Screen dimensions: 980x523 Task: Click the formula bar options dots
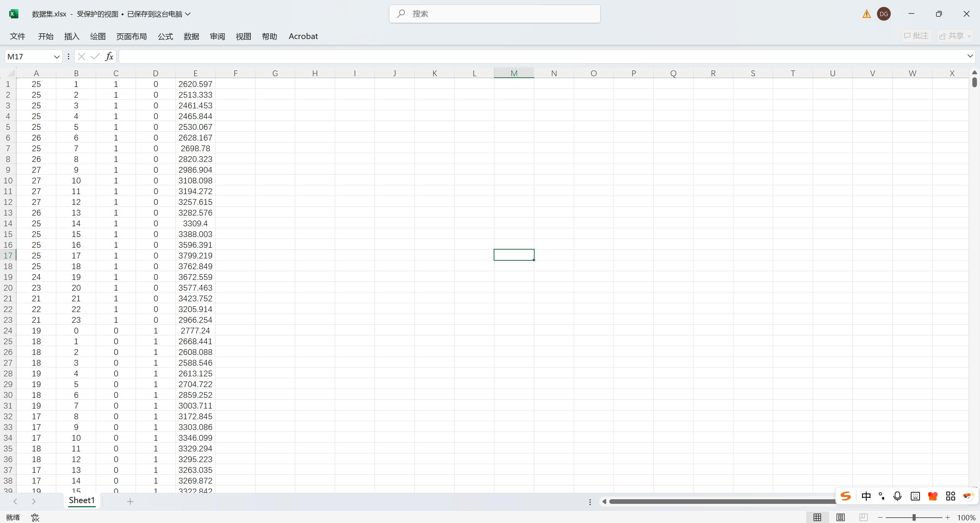(69, 57)
